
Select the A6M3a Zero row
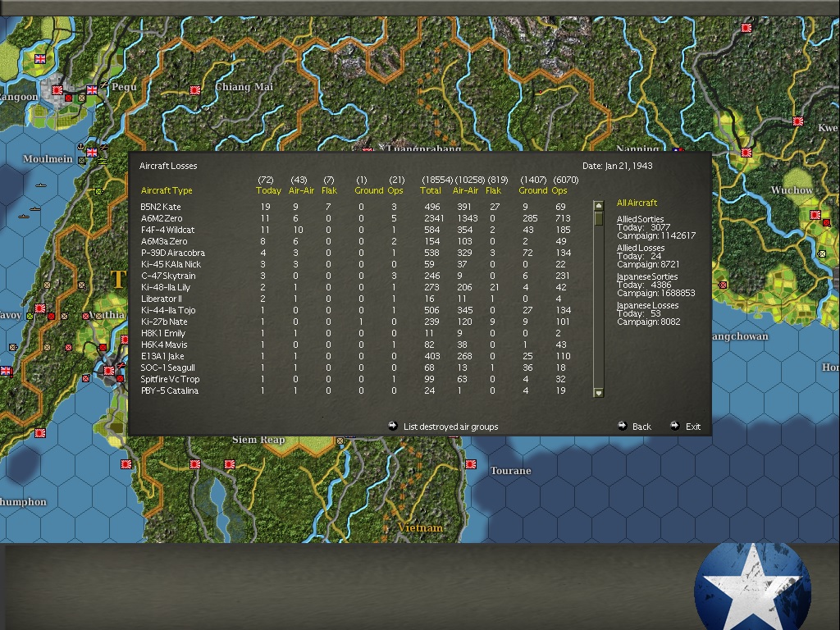(356, 241)
